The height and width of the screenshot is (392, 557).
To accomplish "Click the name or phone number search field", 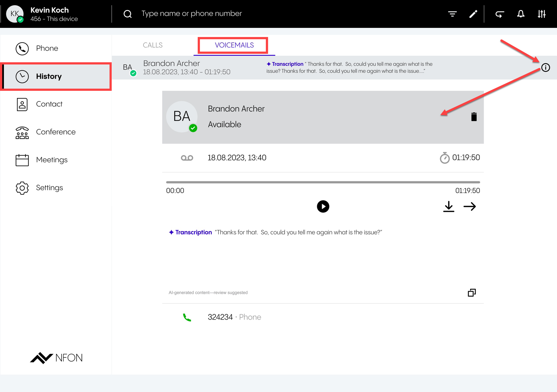I will (x=192, y=14).
